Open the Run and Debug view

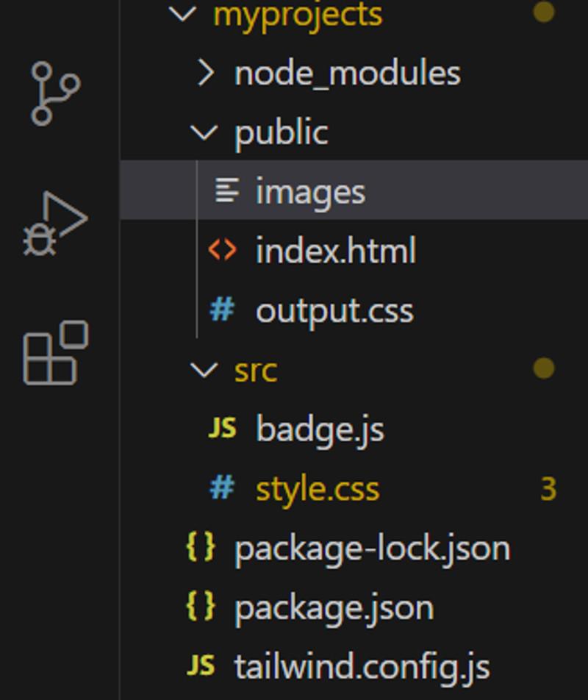[x=55, y=224]
